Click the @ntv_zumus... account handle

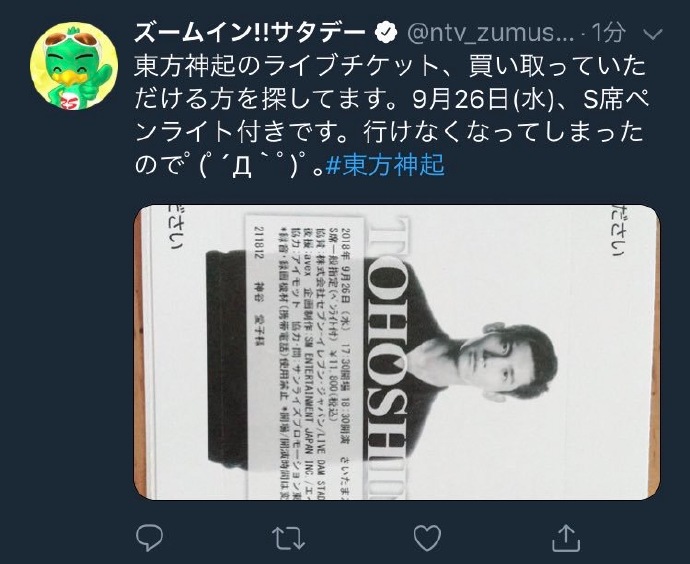point(491,32)
